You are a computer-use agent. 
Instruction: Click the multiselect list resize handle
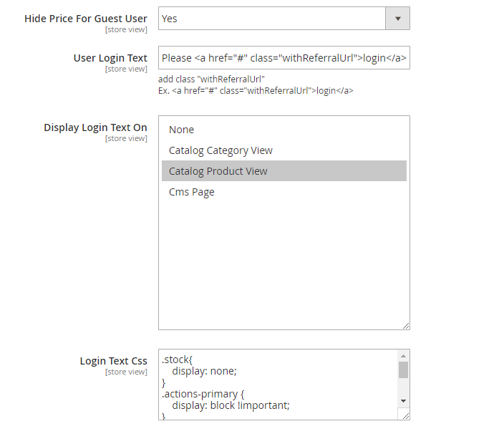tap(406, 326)
